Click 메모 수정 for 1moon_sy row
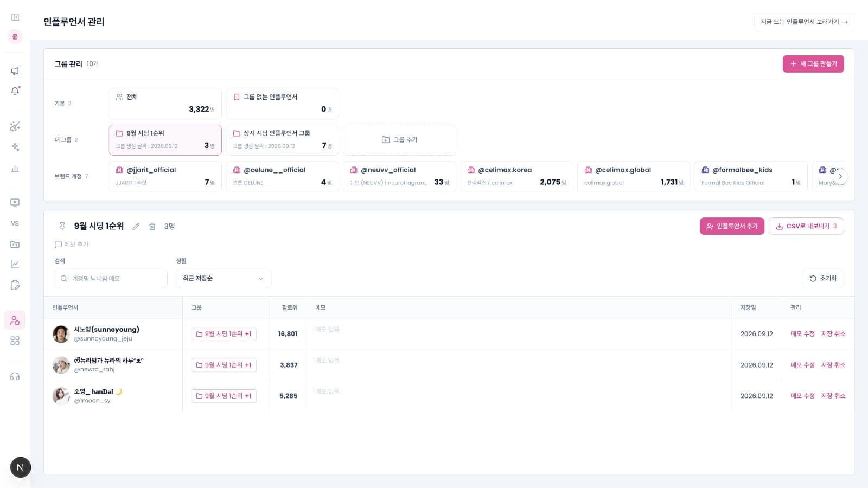The width and height of the screenshot is (868, 488). 802,396
